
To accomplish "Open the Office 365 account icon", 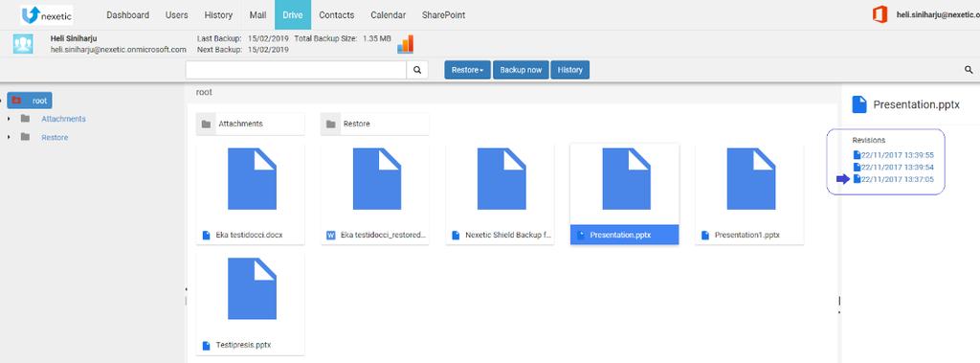I will click(x=880, y=15).
